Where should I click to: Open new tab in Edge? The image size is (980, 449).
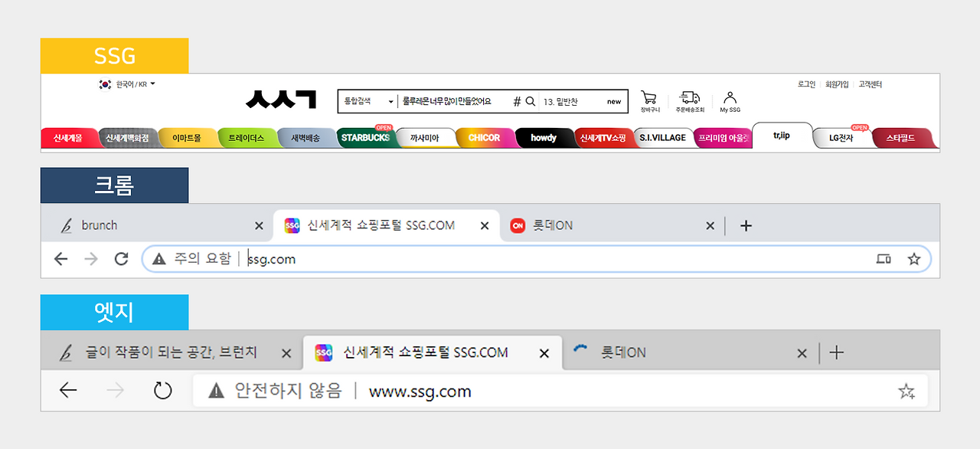point(837,352)
